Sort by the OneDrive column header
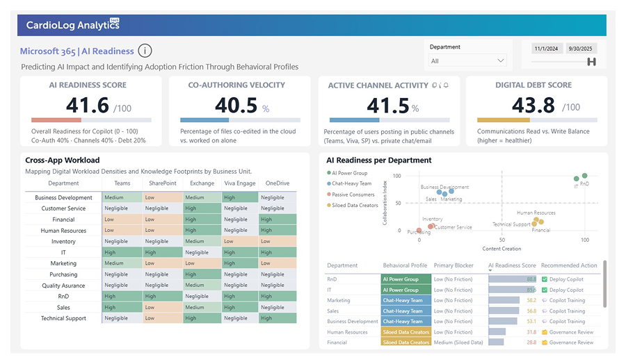The height and width of the screenshot is (364, 626). (x=278, y=183)
